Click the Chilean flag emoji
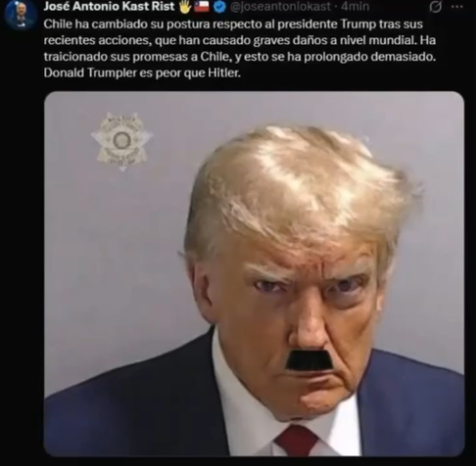 201,7
